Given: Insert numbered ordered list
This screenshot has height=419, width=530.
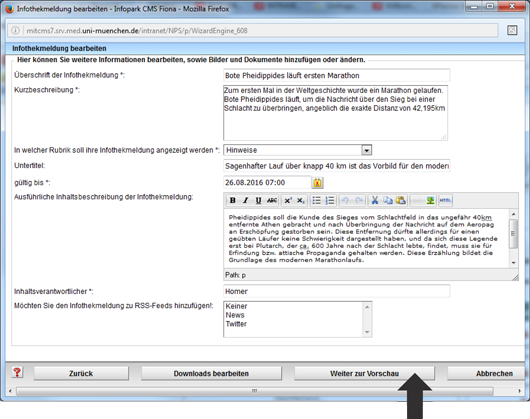Looking at the screenshot, I should coord(330,200).
